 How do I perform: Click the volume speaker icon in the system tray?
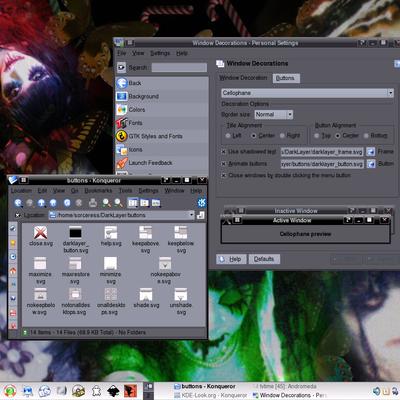click(377, 391)
